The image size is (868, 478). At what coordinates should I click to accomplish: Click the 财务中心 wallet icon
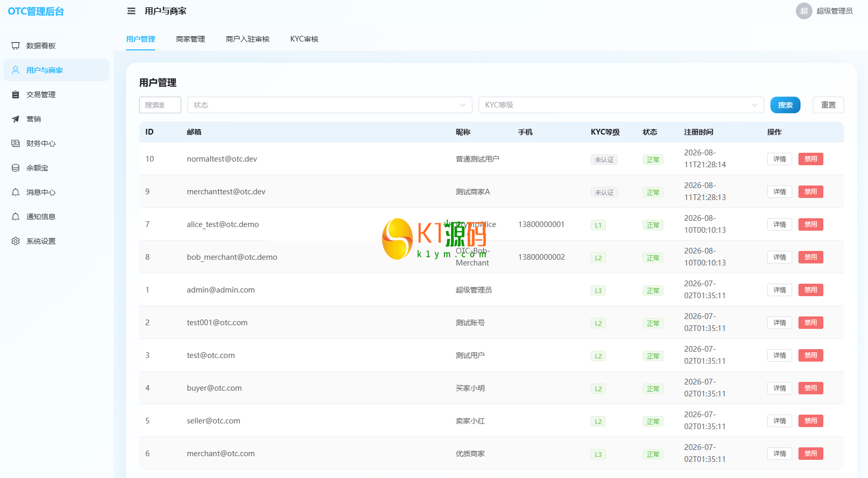(16, 143)
